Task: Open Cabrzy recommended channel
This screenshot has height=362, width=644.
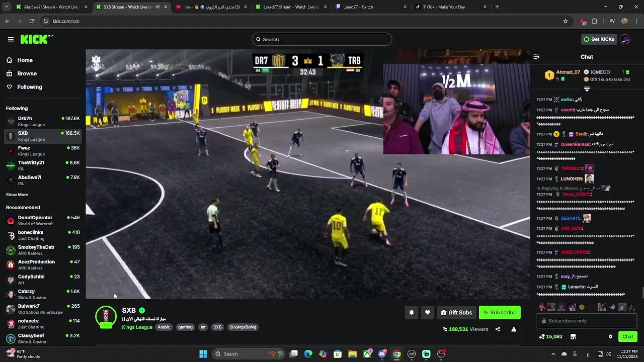Action: (43, 294)
